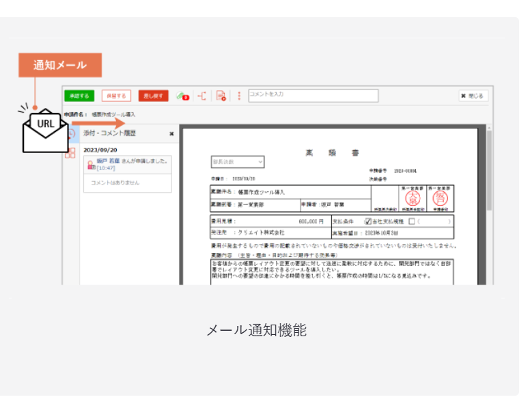The height and width of the screenshot is (408, 532).
Task: Toggle the 当社支払規程 checkbox
Action: pyautogui.click(x=368, y=221)
